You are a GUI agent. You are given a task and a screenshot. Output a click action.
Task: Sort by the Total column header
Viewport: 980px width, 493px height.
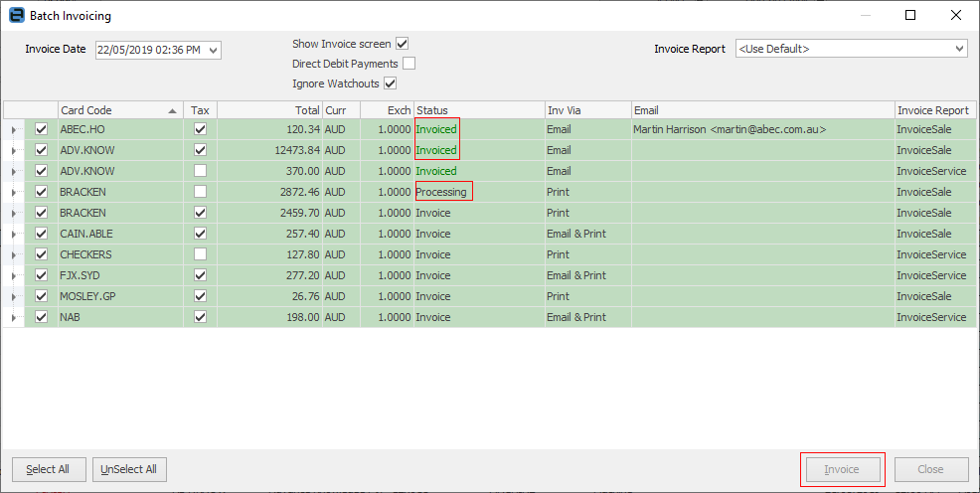(268, 110)
